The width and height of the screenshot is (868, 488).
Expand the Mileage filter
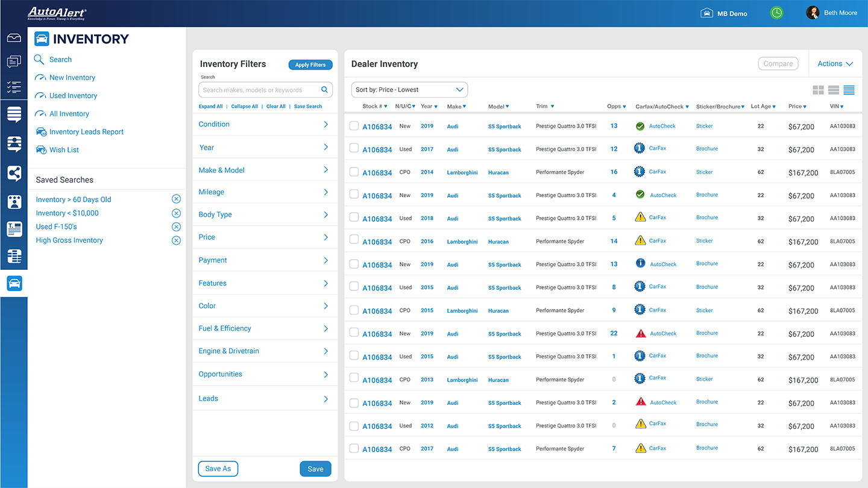pos(265,192)
